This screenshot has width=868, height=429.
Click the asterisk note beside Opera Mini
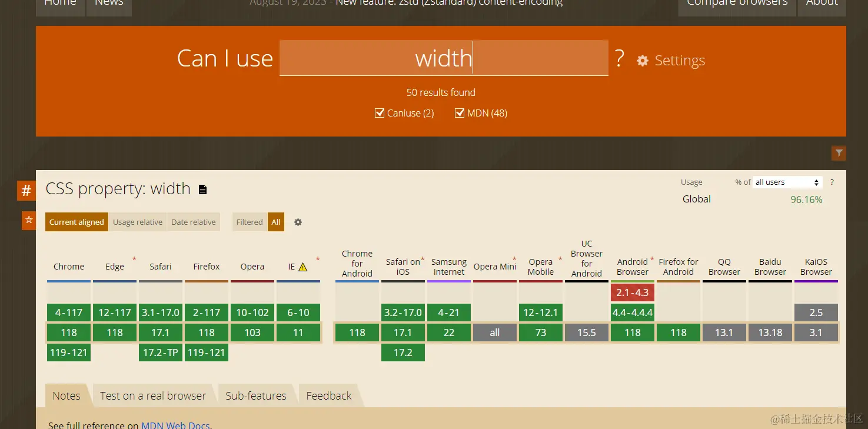coord(514,259)
